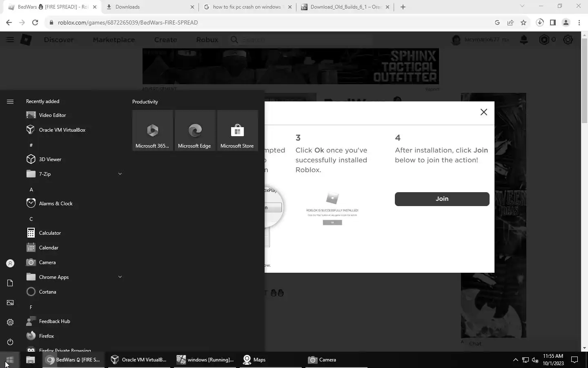This screenshot has width=588, height=368.
Task: Click the Power icon in Start sidebar
Action: point(10,342)
